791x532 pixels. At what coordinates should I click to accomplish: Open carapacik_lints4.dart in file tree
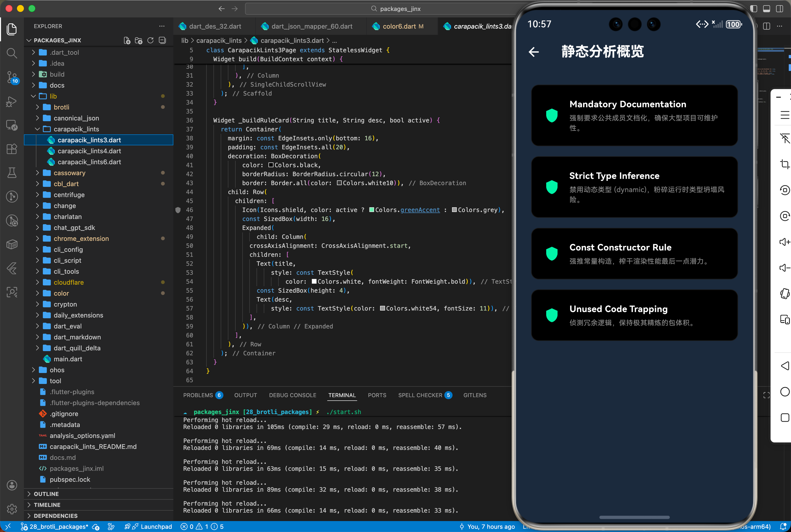pyautogui.click(x=89, y=151)
